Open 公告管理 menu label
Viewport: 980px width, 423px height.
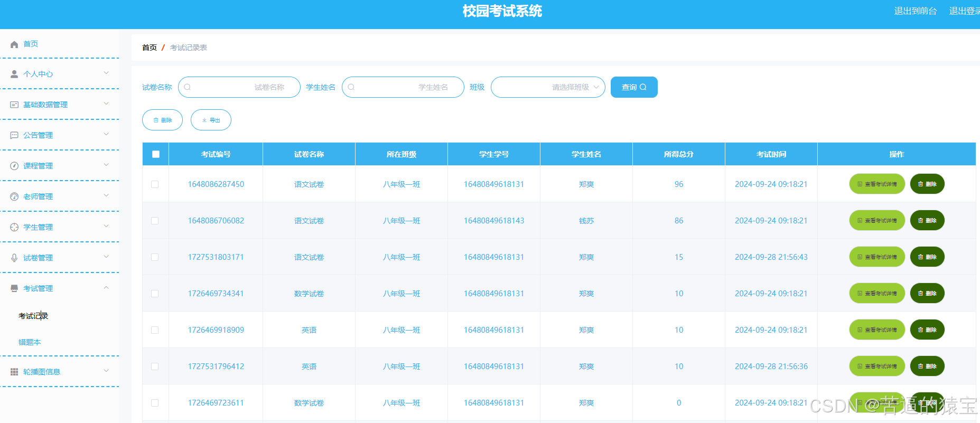38,135
